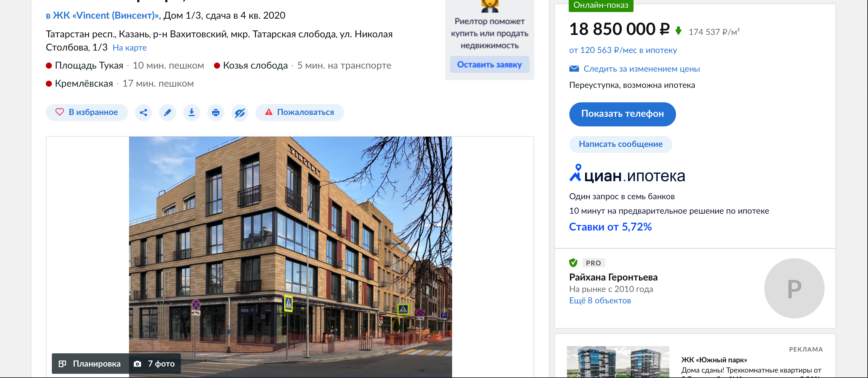Write a message to the seller
This screenshot has width=868, height=378.
(x=620, y=144)
